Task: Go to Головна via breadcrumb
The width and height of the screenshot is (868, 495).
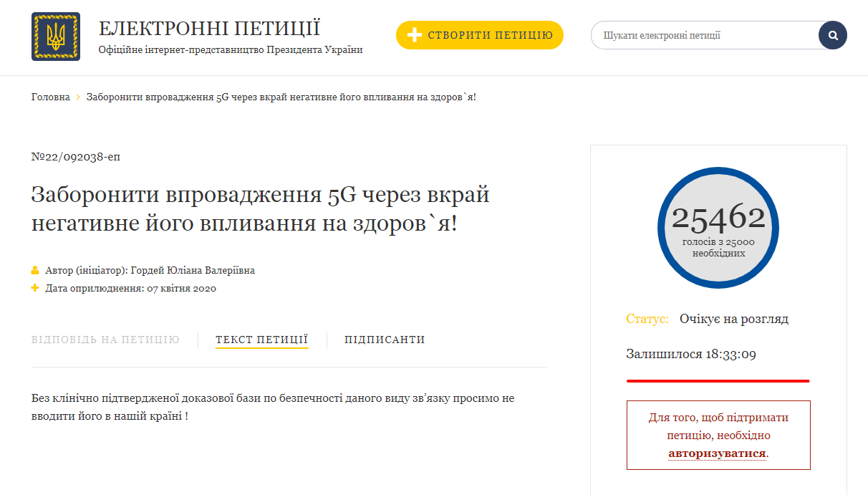Action: tap(50, 97)
